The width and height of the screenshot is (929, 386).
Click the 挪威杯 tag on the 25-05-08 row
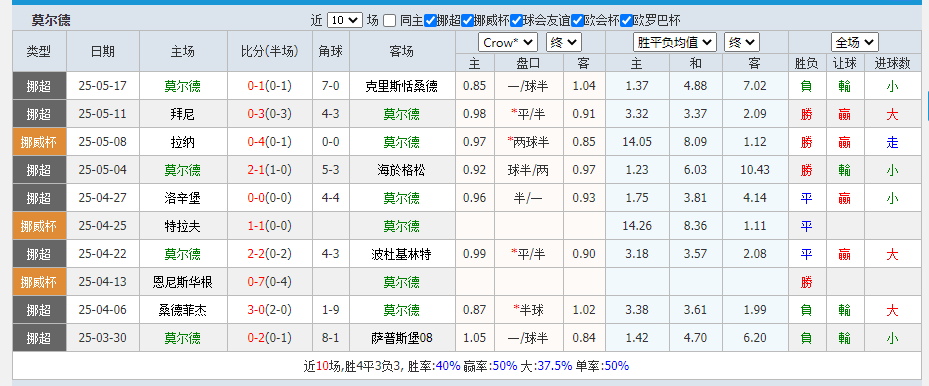point(39,142)
